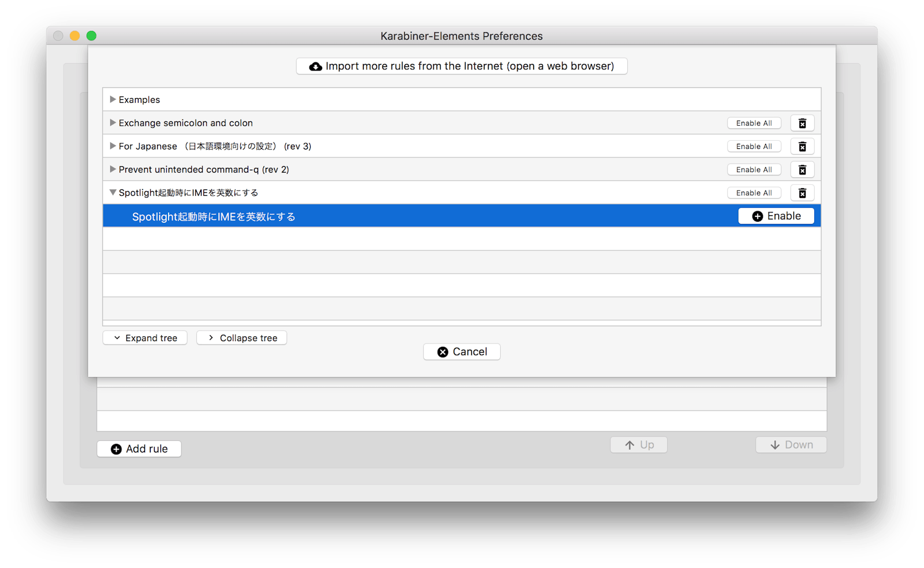Delete the Exchange semicolon and colon ruleset
Screen dimensions: 924x568
pos(802,123)
